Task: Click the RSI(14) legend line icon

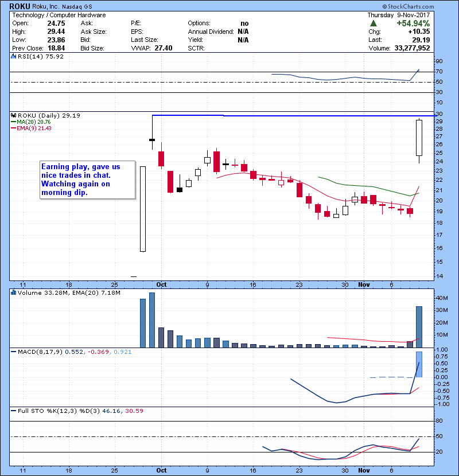Action: click(13, 57)
